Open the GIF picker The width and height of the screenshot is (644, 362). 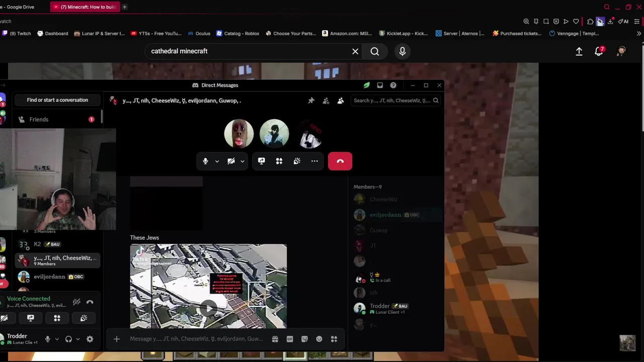[290, 339]
